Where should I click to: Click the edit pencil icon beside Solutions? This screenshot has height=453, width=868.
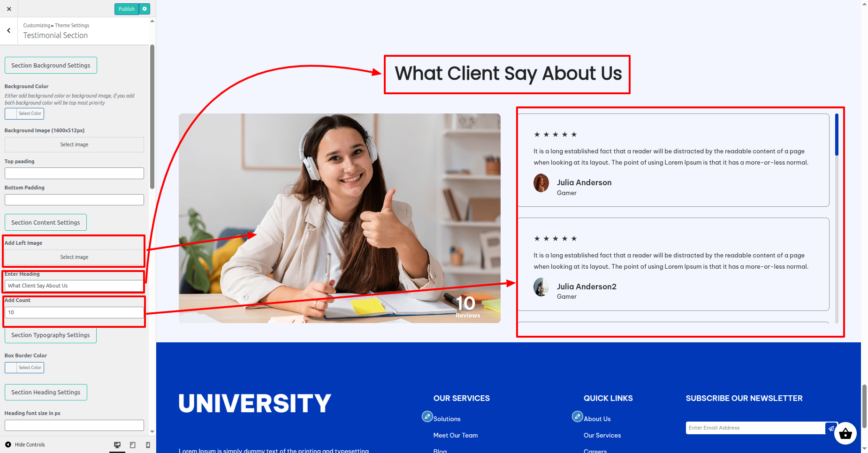tap(427, 416)
